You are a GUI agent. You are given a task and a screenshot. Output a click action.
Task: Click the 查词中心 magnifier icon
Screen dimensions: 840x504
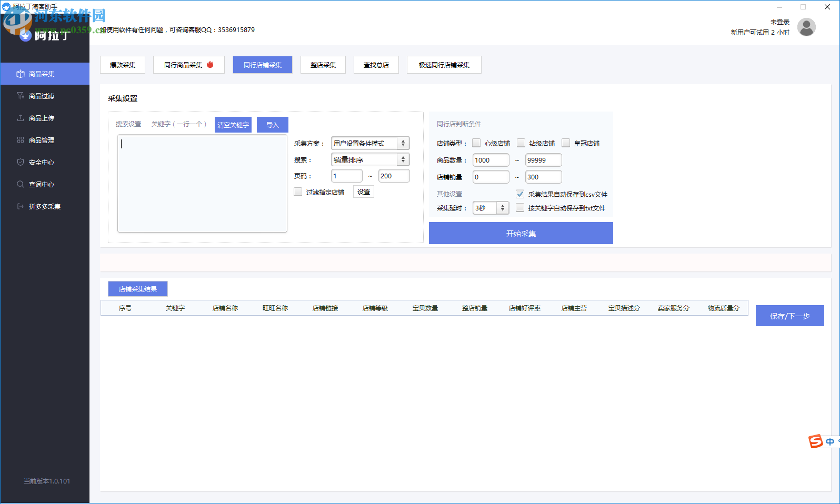coord(21,184)
